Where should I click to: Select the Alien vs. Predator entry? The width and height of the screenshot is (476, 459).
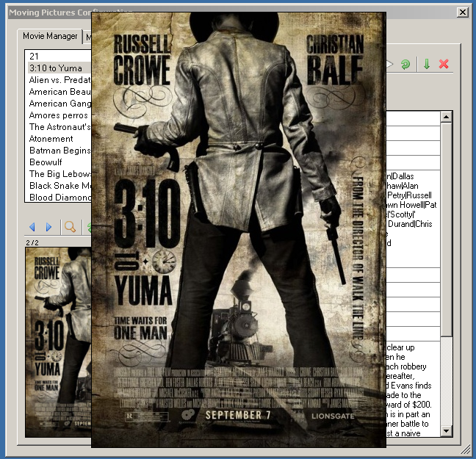pyautogui.click(x=59, y=80)
